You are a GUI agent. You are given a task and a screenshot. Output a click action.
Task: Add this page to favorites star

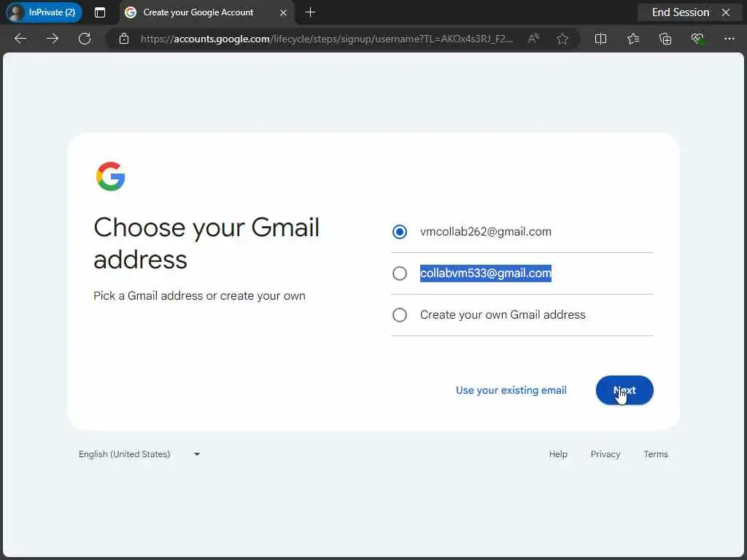[562, 39]
